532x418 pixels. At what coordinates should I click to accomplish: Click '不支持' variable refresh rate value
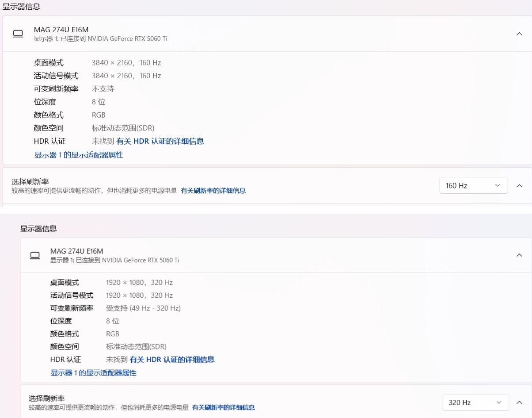[x=103, y=89]
